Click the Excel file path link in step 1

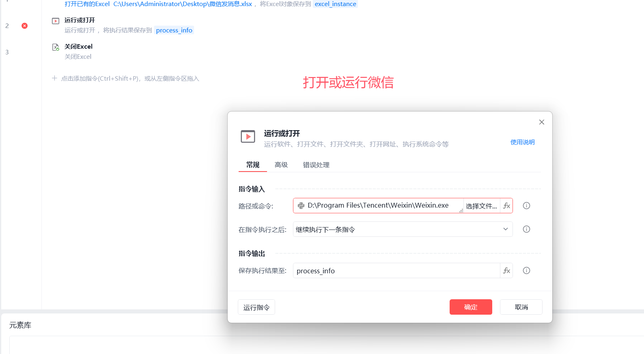click(x=183, y=4)
